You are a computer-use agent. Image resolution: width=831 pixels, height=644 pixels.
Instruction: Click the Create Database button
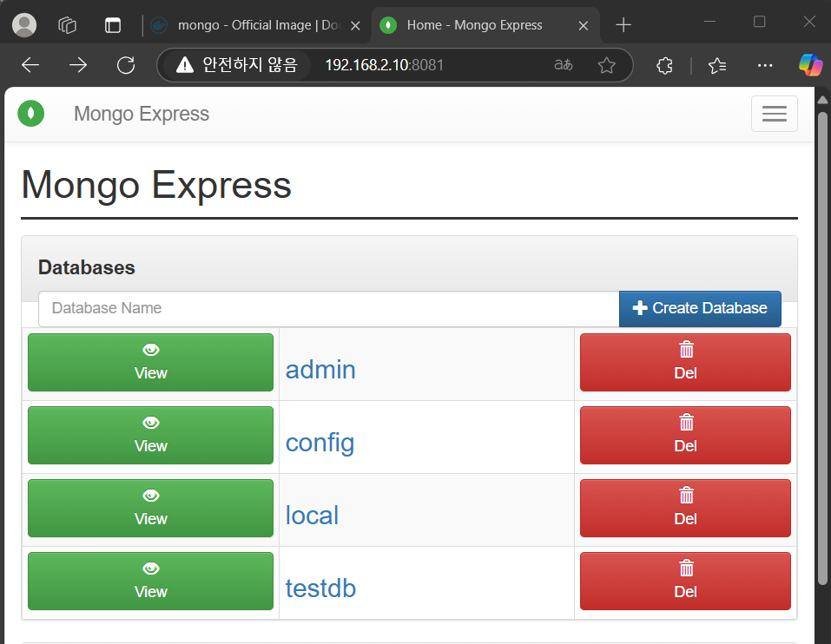700,308
